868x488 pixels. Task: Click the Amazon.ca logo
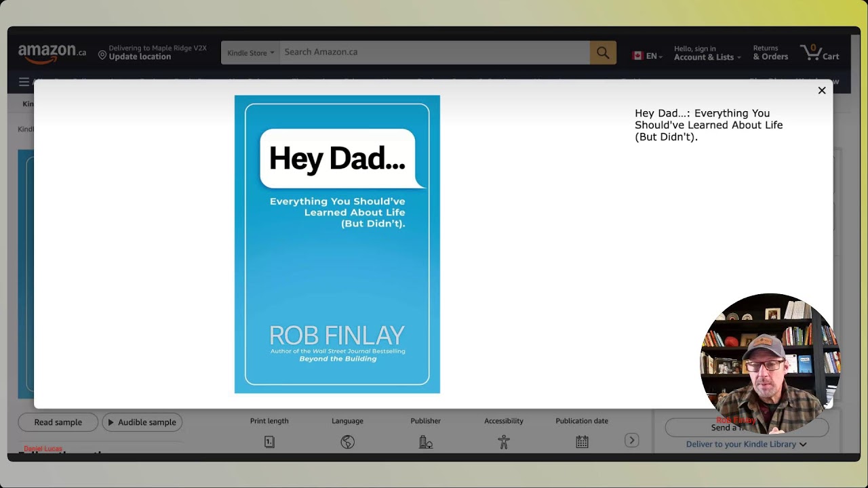[52, 52]
